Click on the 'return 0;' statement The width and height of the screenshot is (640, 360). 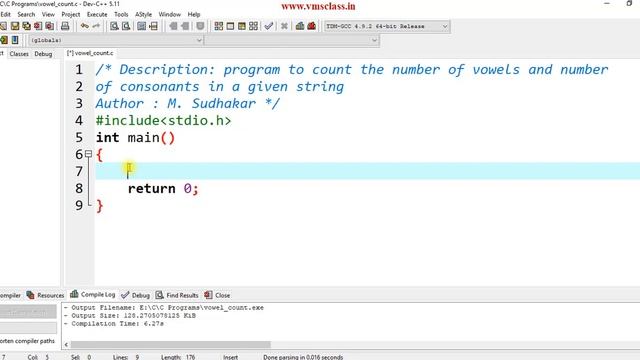click(163, 189)
